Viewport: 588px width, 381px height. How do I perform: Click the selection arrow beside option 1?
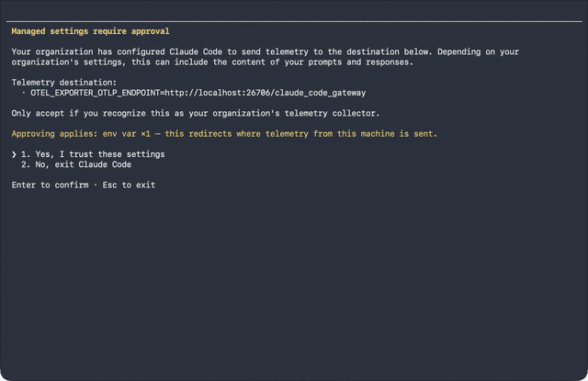(x=14, y=154)
